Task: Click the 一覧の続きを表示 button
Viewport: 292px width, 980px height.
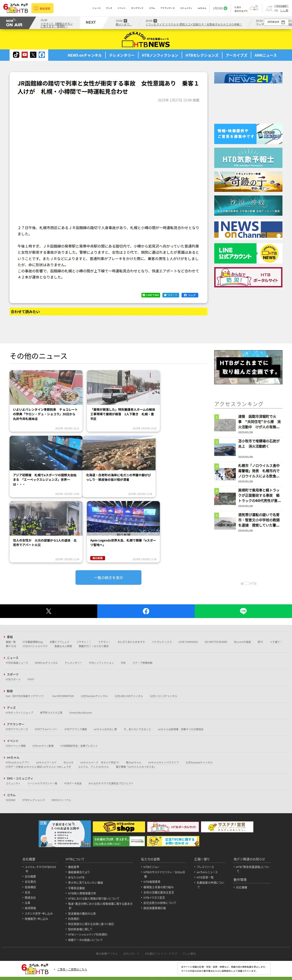Action: pyautogui.click(x=108, y=577)
